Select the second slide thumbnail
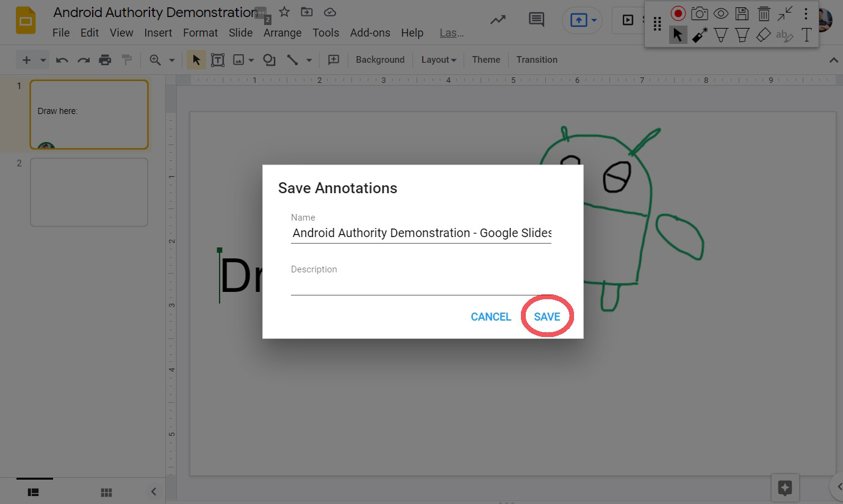843x504 pixels. pyautogui.click(x=89, y=192)
